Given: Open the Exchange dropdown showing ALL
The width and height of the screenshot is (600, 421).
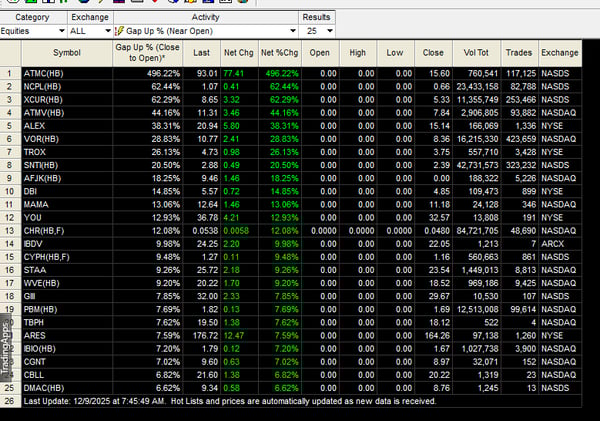Looking at the screenshot, I should click(x=90, y=31).
